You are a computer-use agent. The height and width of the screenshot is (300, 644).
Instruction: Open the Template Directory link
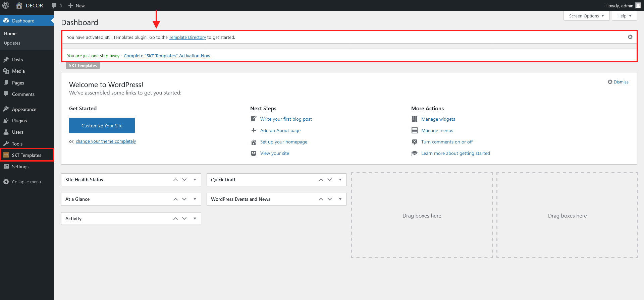pos(187,37)
